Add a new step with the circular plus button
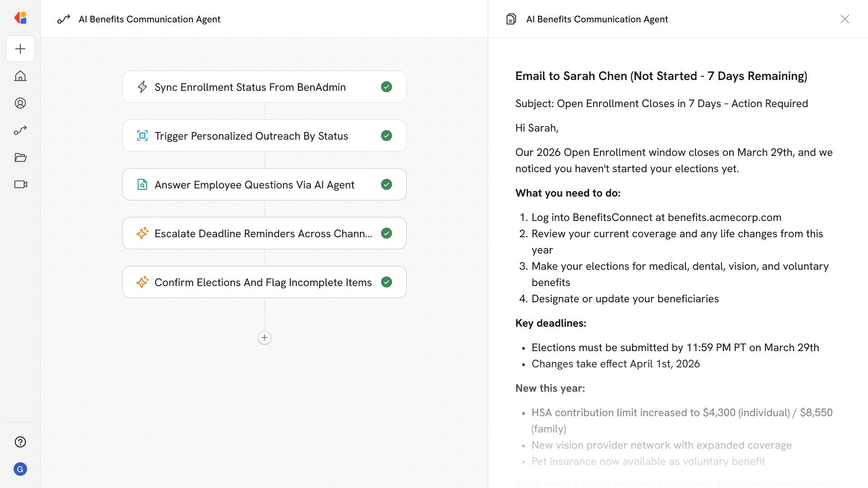This screenshot has height=488, width=868. (264, 338)
